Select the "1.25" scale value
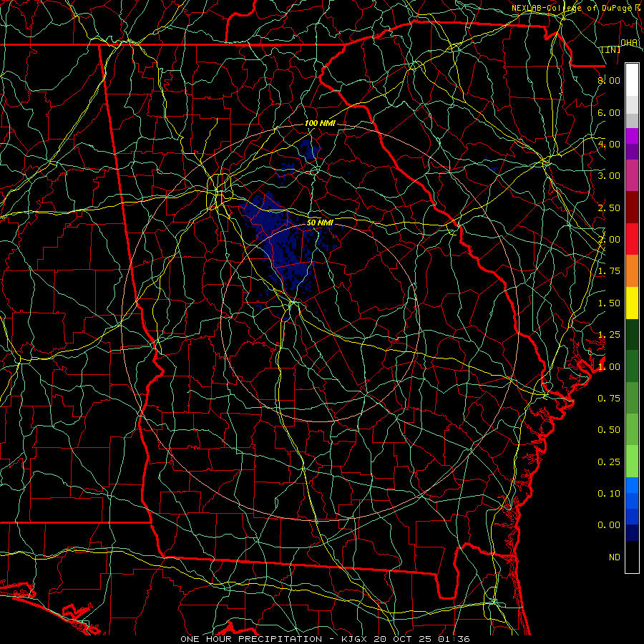The height and width of the screenshot is (644, 644). pos(609,335)
